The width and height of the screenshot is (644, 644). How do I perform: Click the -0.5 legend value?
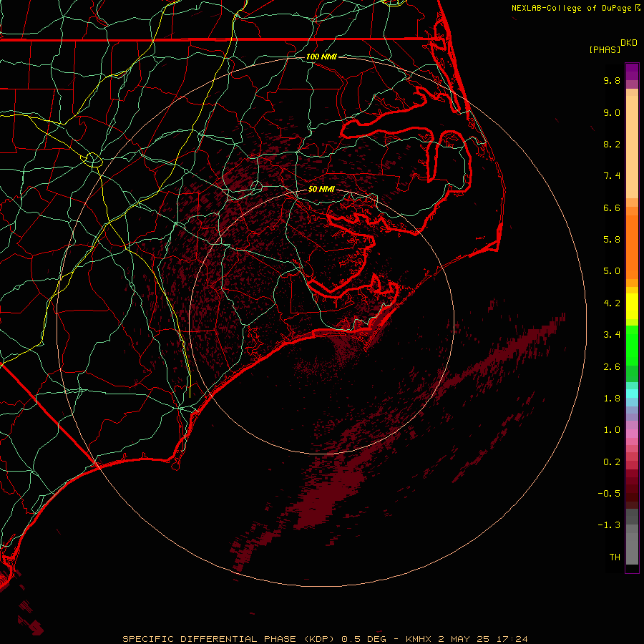[x=609, y=494]
